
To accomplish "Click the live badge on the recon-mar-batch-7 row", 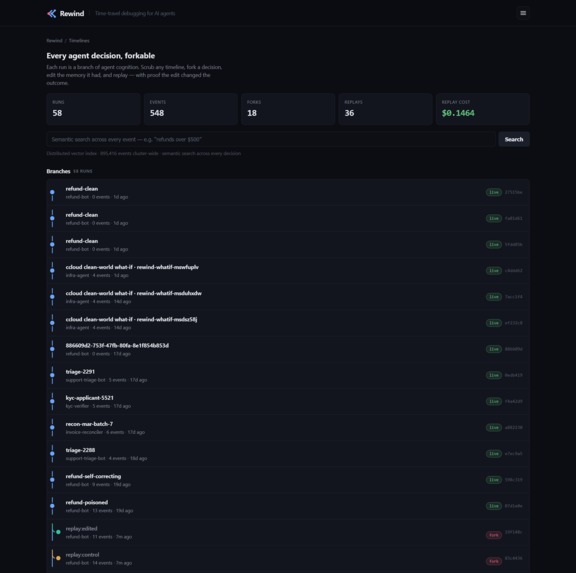I will 494,428.
